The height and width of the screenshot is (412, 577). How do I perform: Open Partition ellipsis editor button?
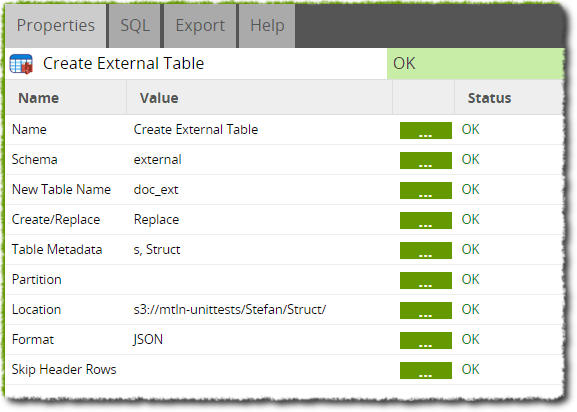point(426,281)
